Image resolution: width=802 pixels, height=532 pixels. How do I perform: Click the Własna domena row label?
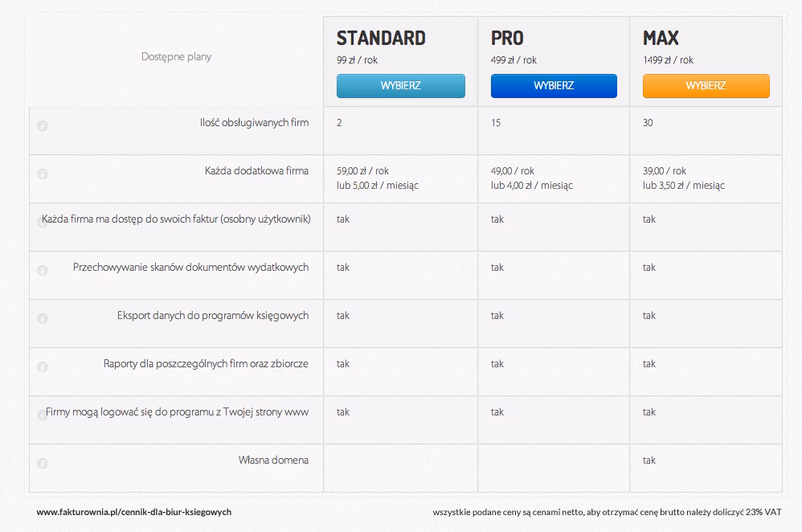[273, 460]
